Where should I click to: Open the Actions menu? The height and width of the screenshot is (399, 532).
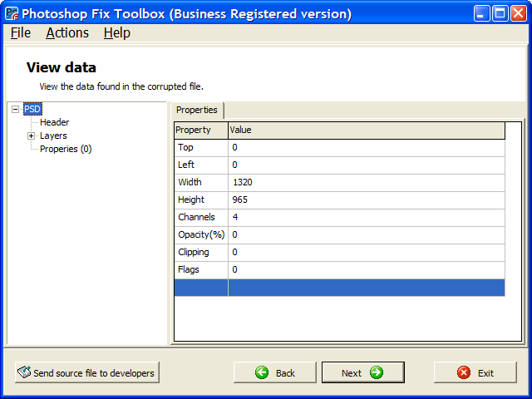coord(67,33)
